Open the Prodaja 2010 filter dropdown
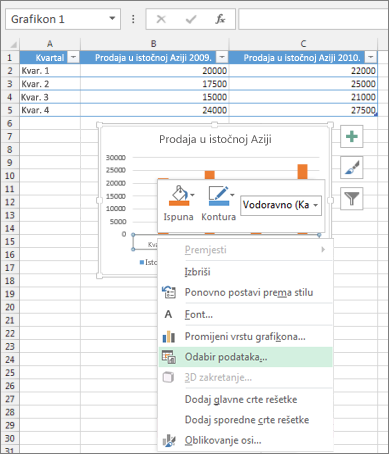Screen dimensions: 389x454 [x=370, y=57]
